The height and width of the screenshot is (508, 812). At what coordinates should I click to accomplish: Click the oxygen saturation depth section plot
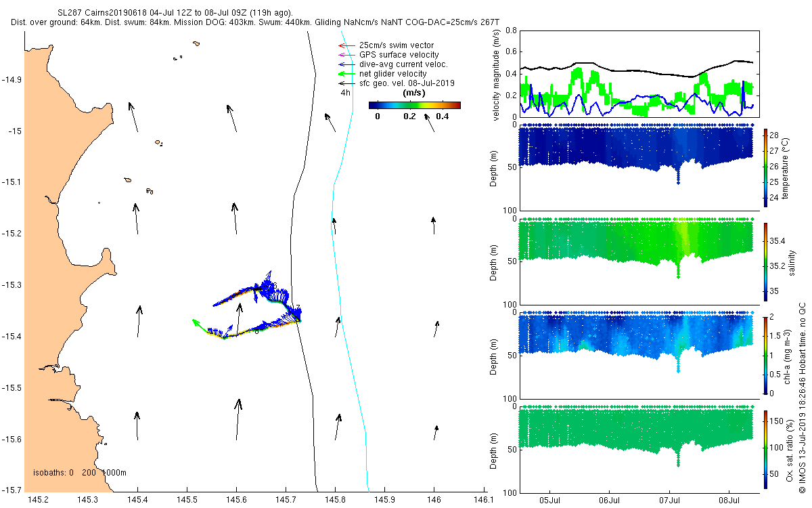coord(639,449)
